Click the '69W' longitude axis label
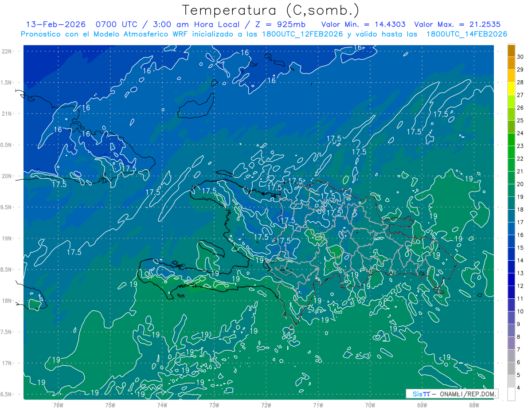Image resolution: width=532 pixels, height=411 pixels. click(x=422, y=404)
